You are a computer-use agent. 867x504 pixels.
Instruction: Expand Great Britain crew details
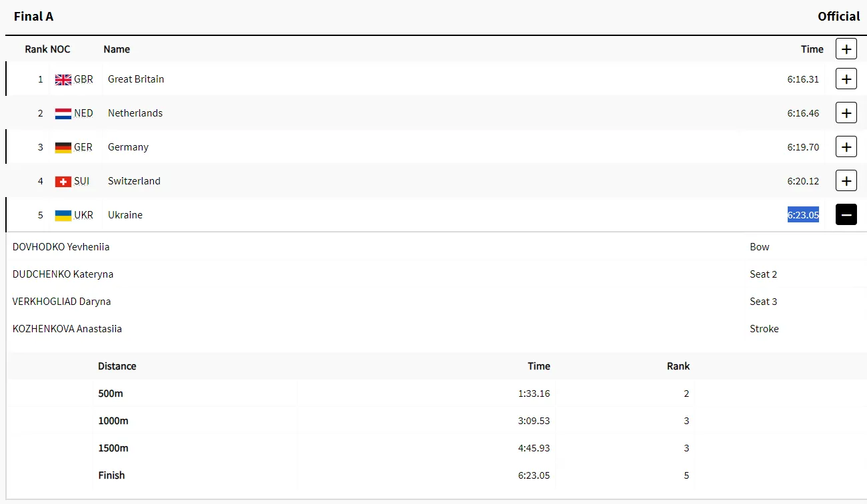846,79
